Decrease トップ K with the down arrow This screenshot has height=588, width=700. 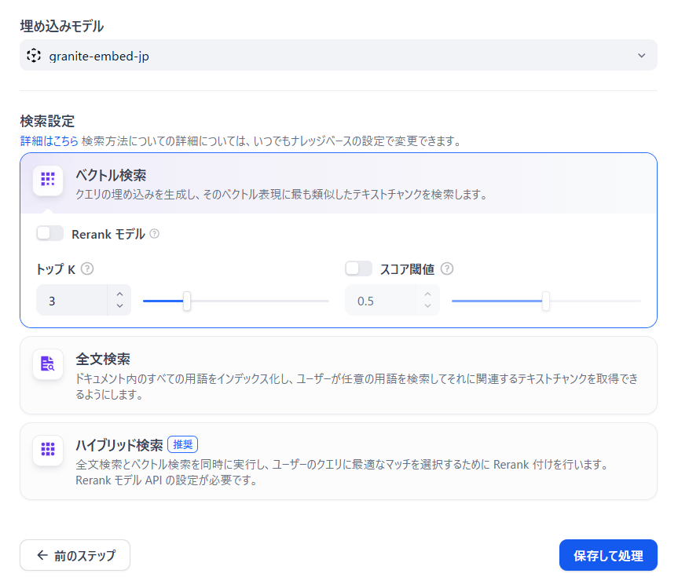tap(119, 305)
